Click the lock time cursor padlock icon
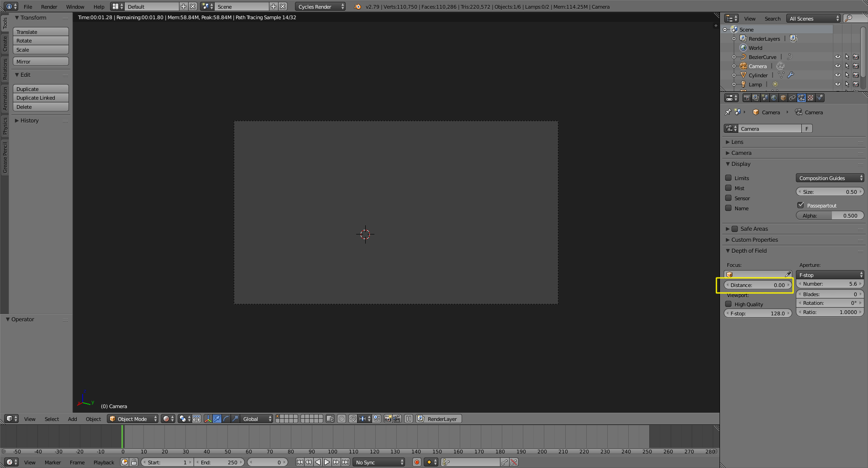Viewport: 868px width, 468px height. point(134,462)
